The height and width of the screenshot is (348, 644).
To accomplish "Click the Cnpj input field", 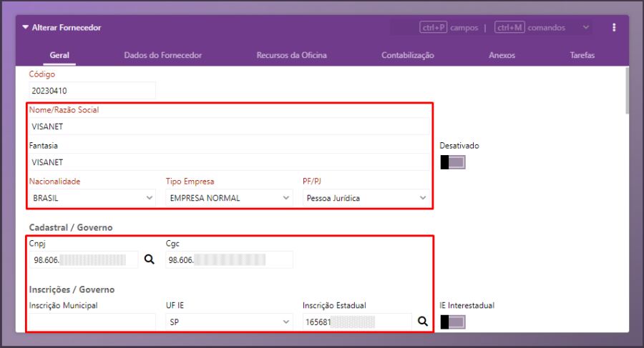I will (84, 260).
